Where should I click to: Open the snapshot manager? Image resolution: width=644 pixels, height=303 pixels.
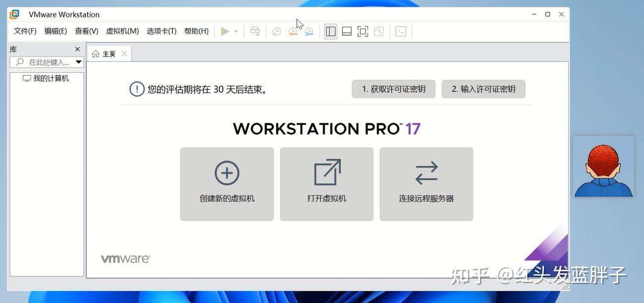pos(309,31)
